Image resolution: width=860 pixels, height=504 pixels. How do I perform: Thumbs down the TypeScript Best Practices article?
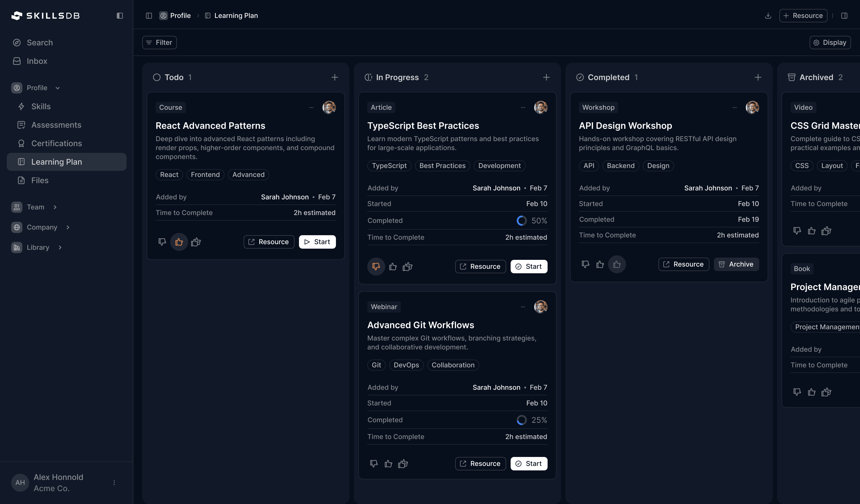tap(376, 266)
